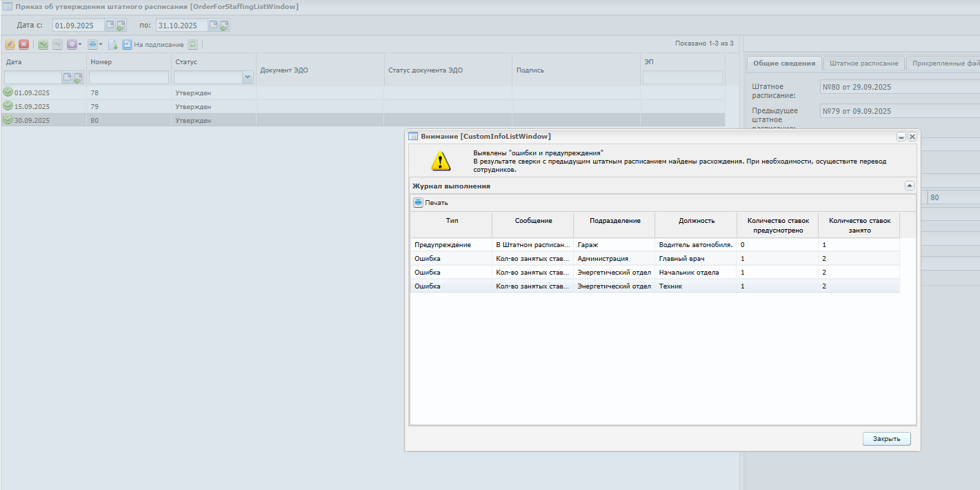Click the green status icon of row 30.09.2025

pyautogui.click(x=8, y=119)
